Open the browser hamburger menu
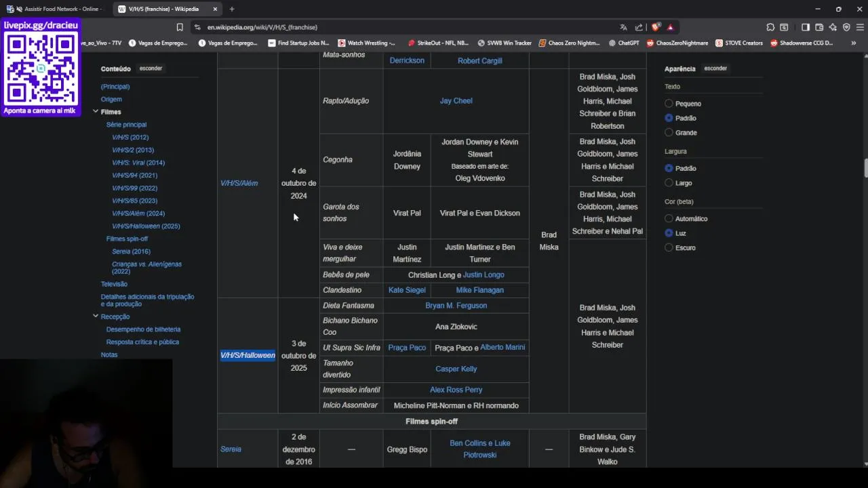The width and height of the screenshot is (868, 488). (x=861, y=27)
